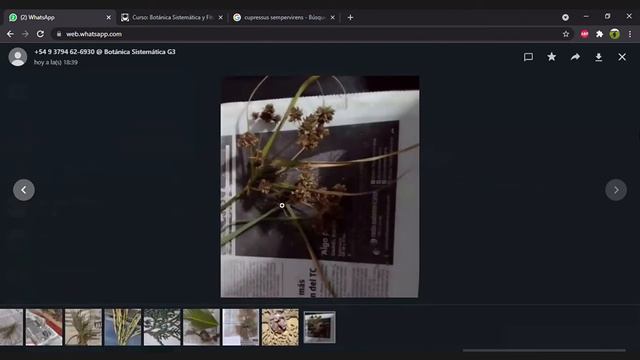
Task: Open the sender's profile avatar
Action: click(18, 57)
